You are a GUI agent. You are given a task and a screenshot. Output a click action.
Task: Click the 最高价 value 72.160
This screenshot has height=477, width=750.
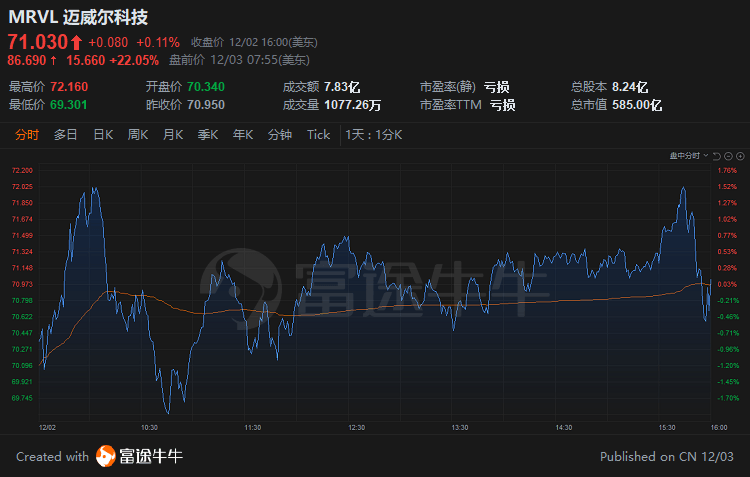(x=69, y=87)
